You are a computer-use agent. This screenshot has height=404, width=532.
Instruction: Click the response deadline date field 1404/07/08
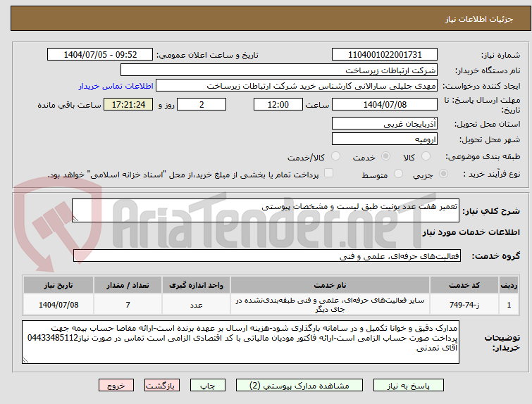coord(385,104)
